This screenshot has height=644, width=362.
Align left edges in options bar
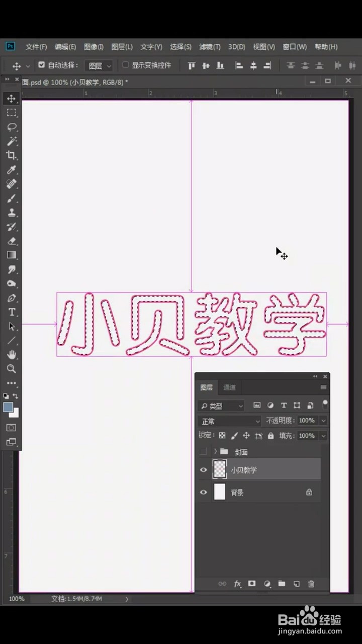(239, 65)
